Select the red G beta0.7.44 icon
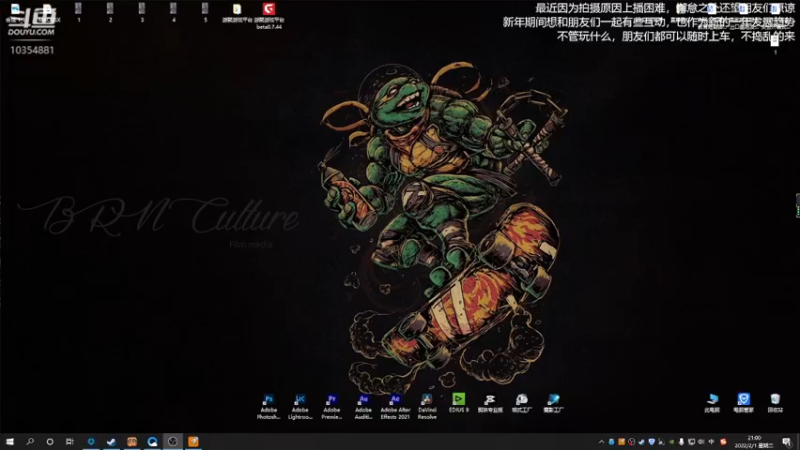This screenshot has height=450, width=800. tap(269, 15)
